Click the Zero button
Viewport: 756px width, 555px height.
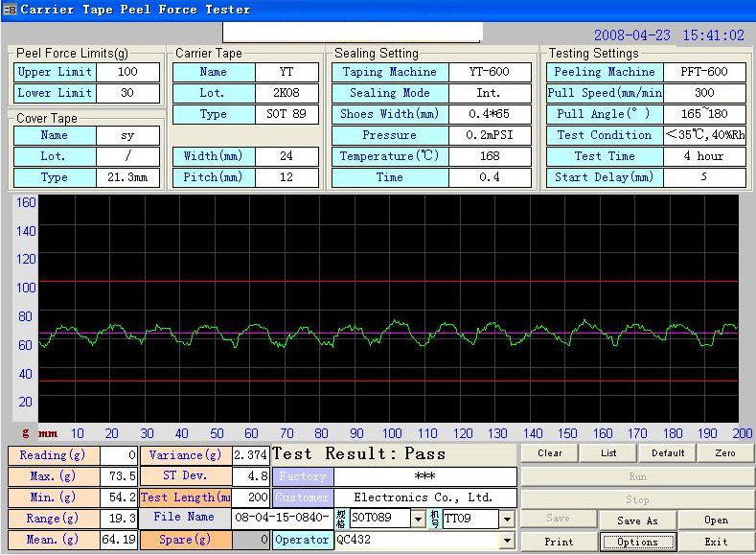pyautogui.click(x=725, y=453)
